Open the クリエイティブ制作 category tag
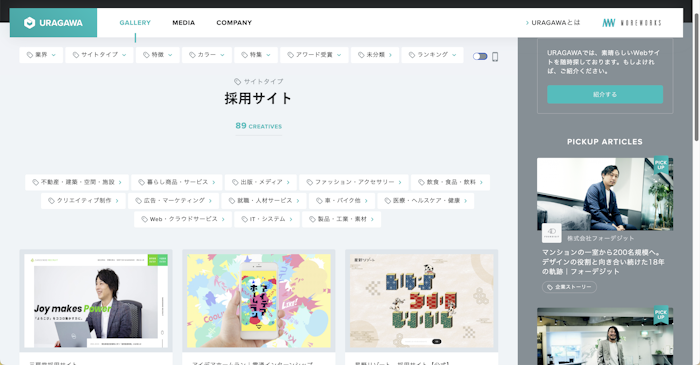 pos(83,201)
